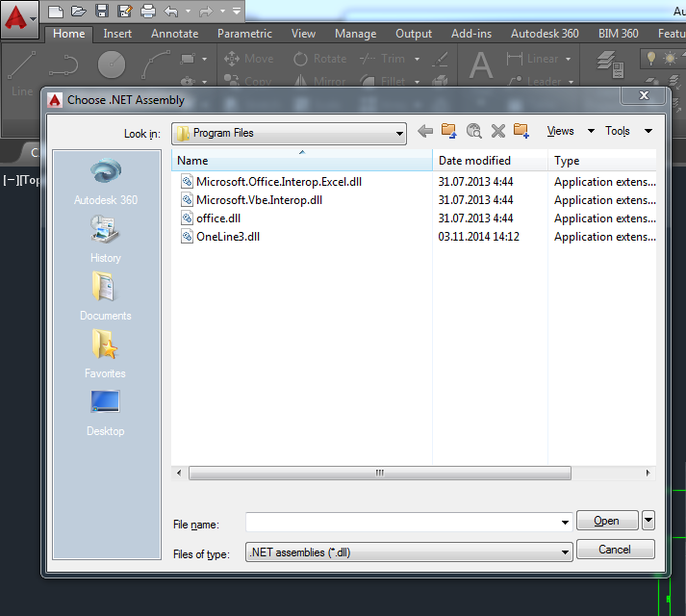The image size is (686, 616).
Task: Click the Search the Web icon
Action: click(x=473, y=131)
